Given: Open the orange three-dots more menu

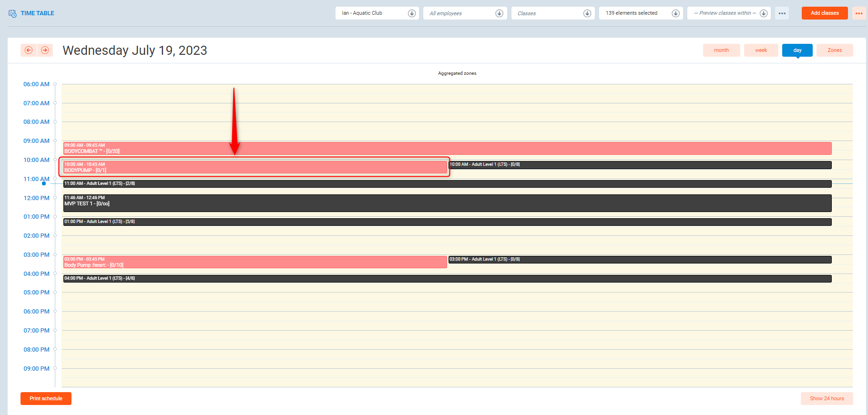Looking at the screenshot, I should click(859, 13).
